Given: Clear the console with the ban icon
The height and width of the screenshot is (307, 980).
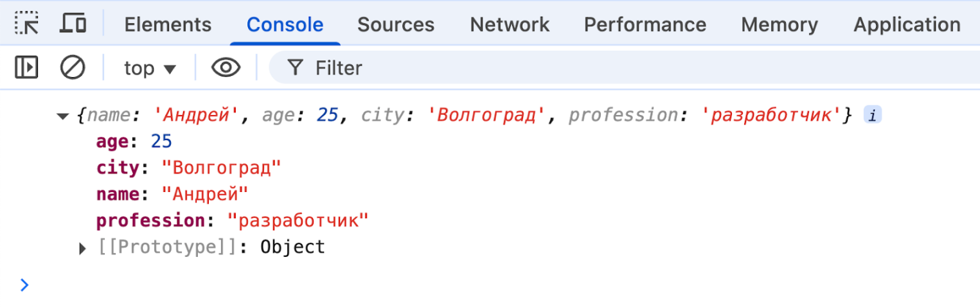Looking at the screenshot, I should [x=73, y=67].
